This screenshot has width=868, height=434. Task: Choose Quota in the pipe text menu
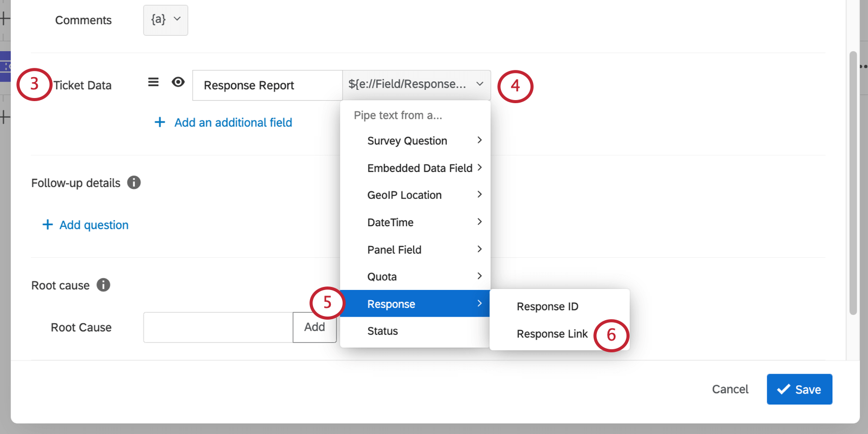point(382,277)
